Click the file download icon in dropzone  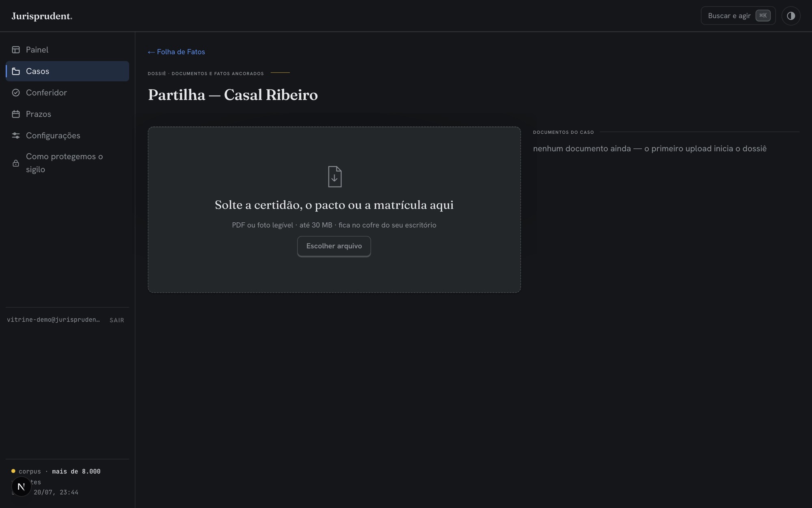[x=335, y=176]
